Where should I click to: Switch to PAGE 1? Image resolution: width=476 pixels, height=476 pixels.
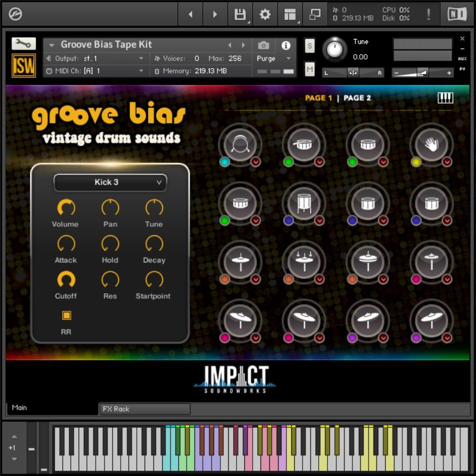(x=319, y=98)
